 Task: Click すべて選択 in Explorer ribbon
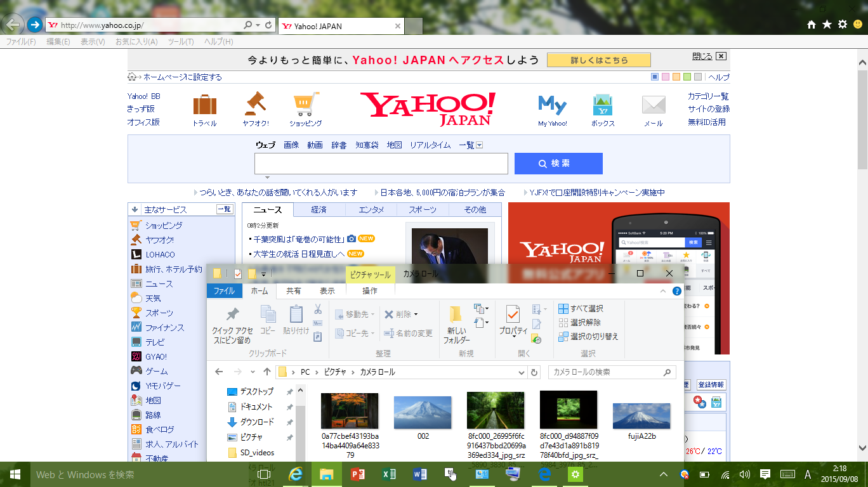click(581, 309)
